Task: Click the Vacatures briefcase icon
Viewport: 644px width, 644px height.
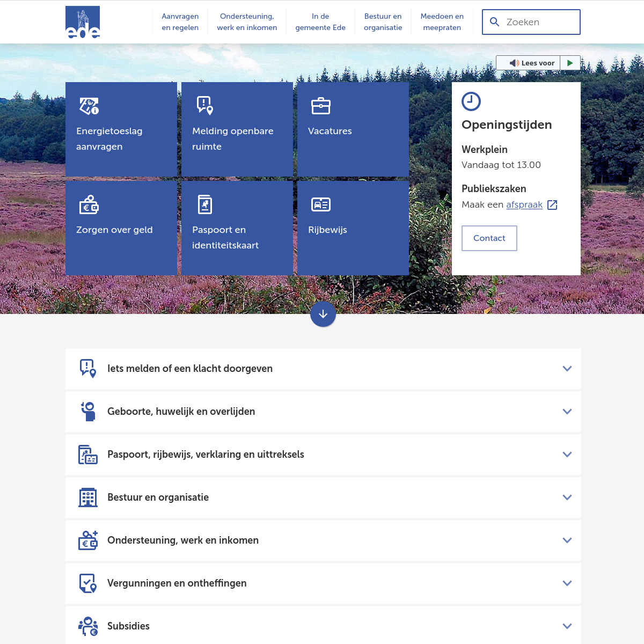Action: [x=321, y=106]
